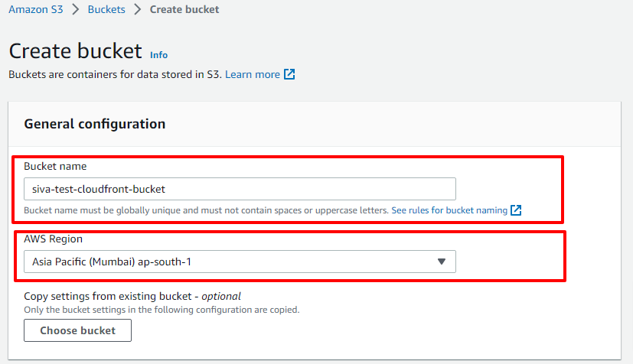The width and height of the screenshot is (633, 364).
Task: Open the Amazon S3 breadcrumb link
Action: coord(35,9)
